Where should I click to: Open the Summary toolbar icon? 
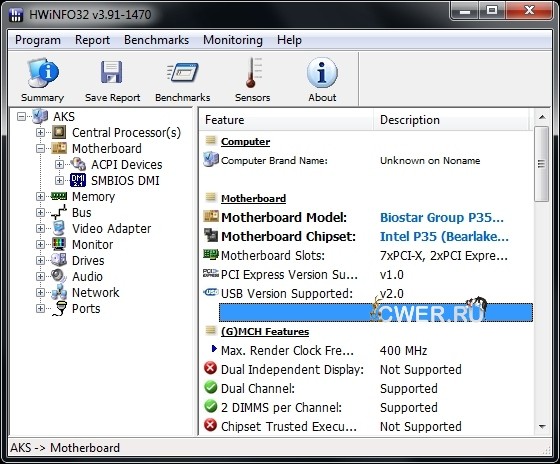[x=43, y=73]
